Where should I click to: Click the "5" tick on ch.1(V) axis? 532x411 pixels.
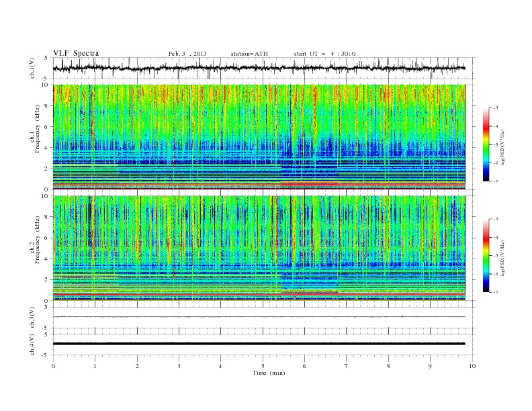pos(46,58)
